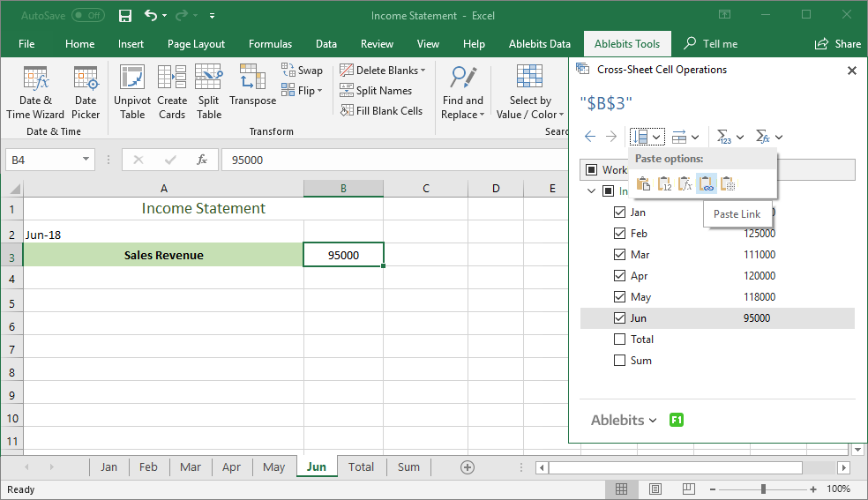Click the formula bar showing 95000
868x500 pixels.
(394, 160)
